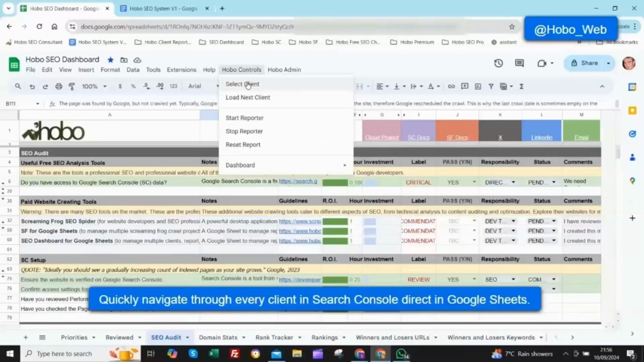Screen dimensions: 644x362
Task: Decrease decimal places icon
Action: pyautogui.click(x=146, y=86)
